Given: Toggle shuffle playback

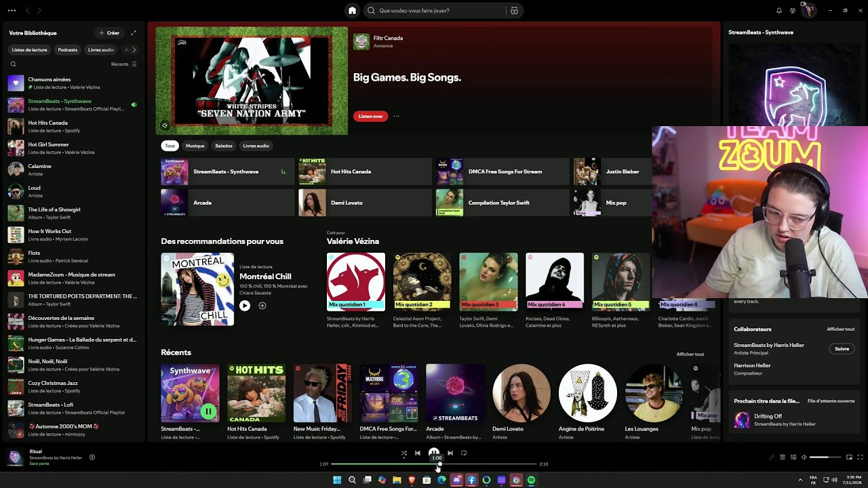Looking at the screenshot, I should click(x=404, y=453).
